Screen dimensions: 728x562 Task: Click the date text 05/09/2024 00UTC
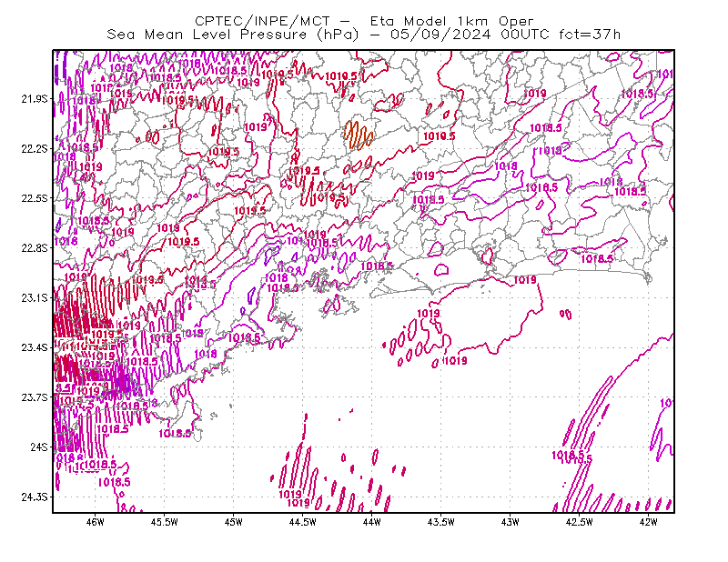(x=470, y=35)
